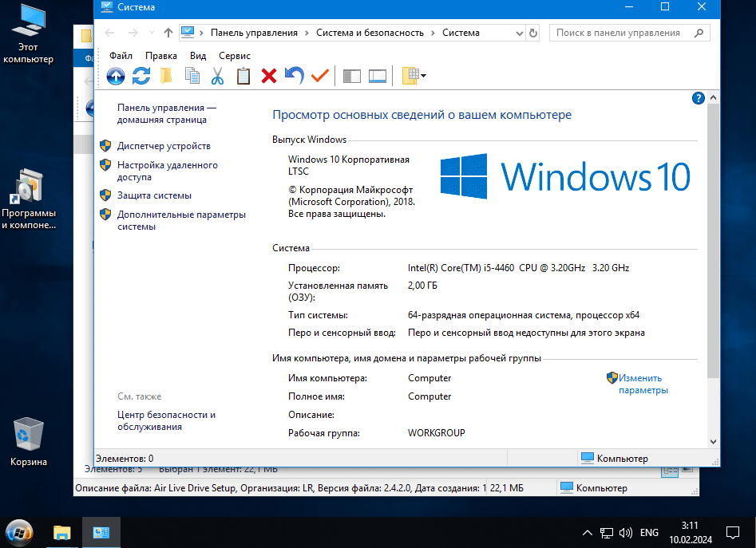
Task: Navigate to Система и безопасность breadcrumb
Action: click(370, 33)
